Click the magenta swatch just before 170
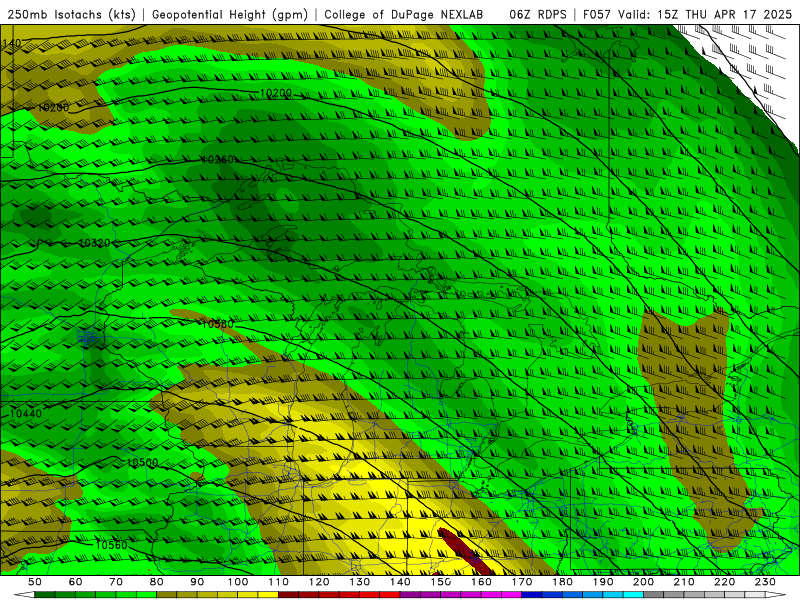800x600 pixels. tap(511, 595)
